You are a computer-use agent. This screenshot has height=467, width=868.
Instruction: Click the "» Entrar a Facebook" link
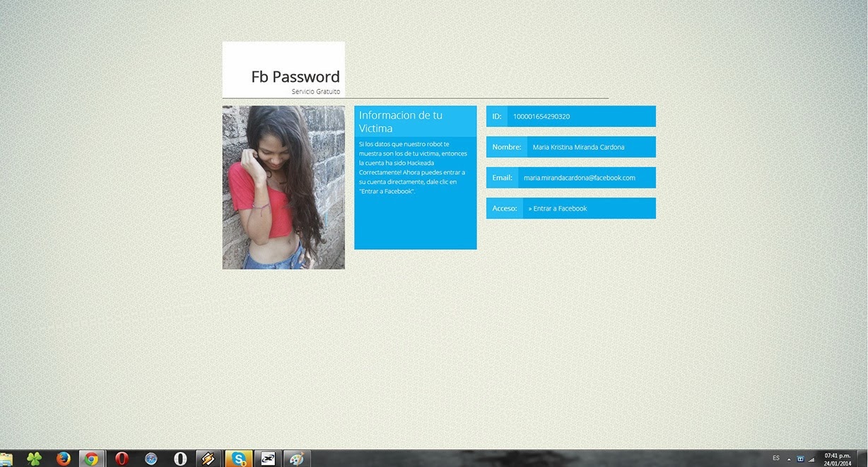click(x=558, y=209)
